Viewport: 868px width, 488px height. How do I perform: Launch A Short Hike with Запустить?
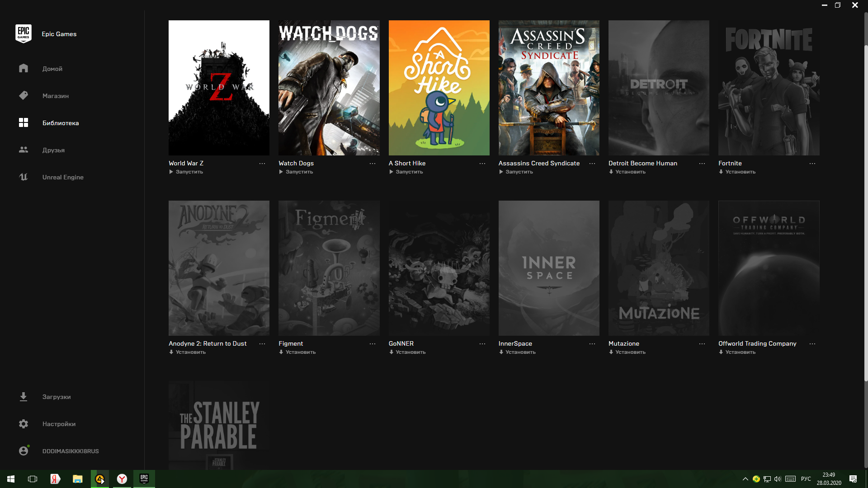click(406, 172)
